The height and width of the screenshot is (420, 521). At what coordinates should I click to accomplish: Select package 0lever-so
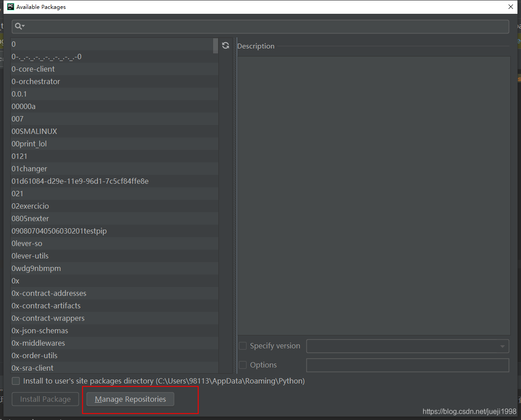pos(115,243)
